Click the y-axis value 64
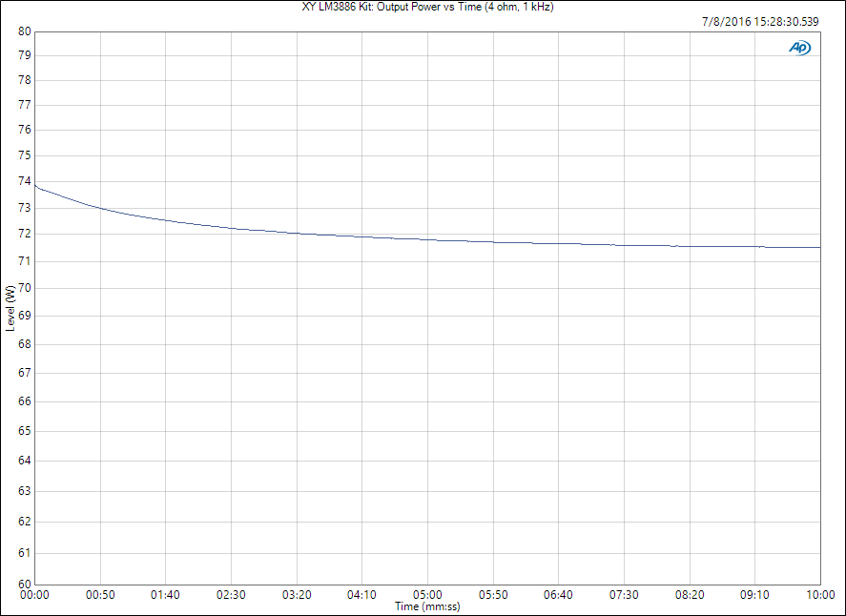 coord(24,461)
